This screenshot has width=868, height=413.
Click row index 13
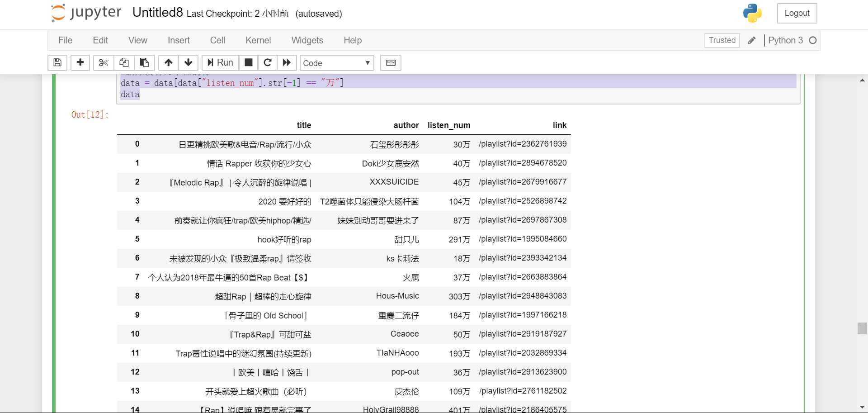click(x=135, y=391)
